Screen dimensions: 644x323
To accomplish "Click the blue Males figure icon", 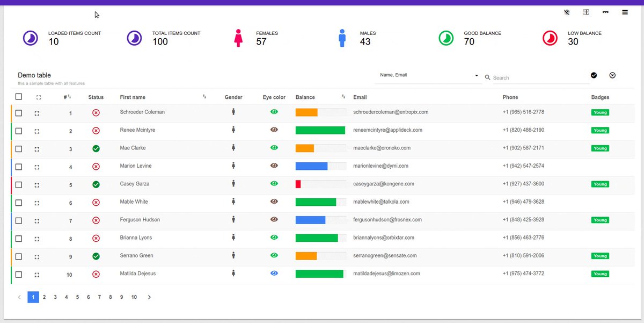I will click(342, 38).
